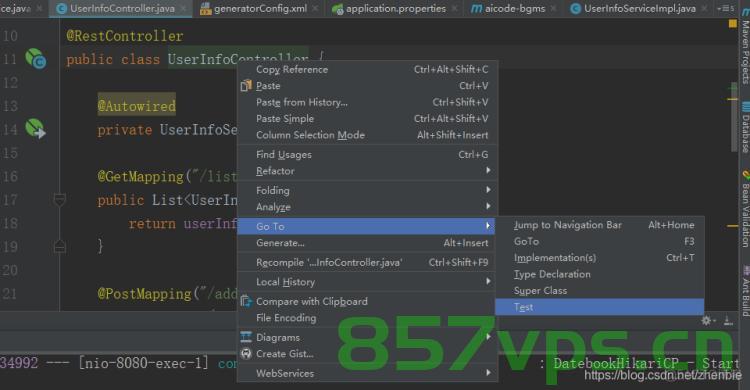Screen dimensions: 750x390
Task: Recompile InfoController.java from menu
Action: point(367,262)
